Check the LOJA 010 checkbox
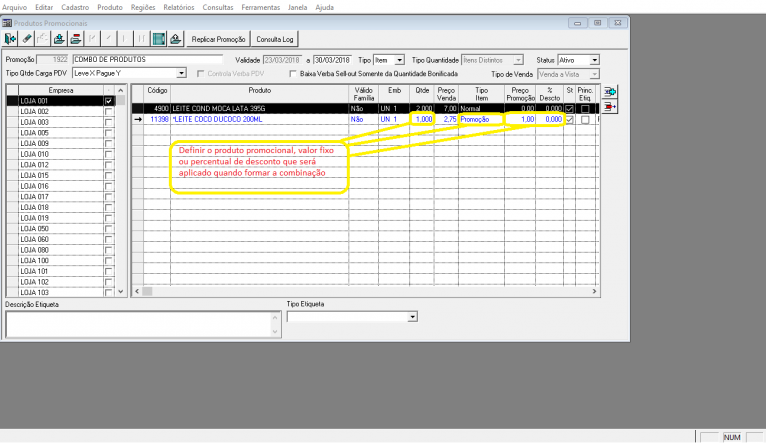 [x=108, y=154]
